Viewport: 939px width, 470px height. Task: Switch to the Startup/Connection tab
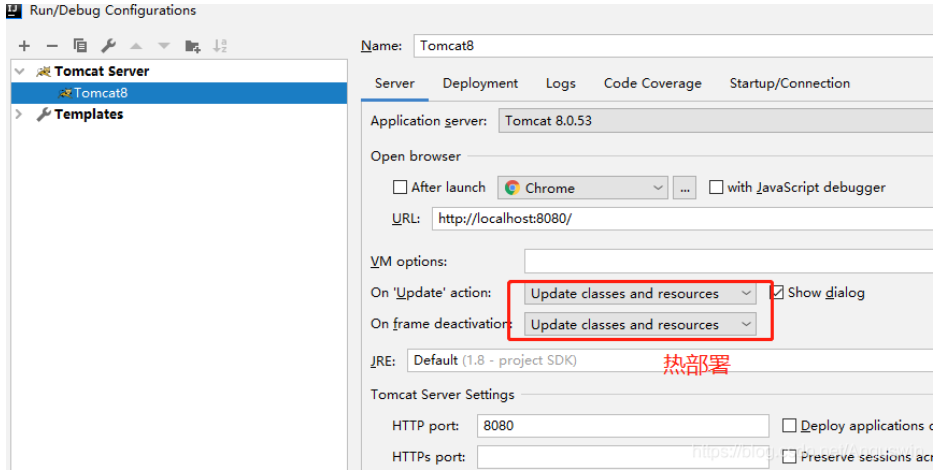tap(789, 84)
